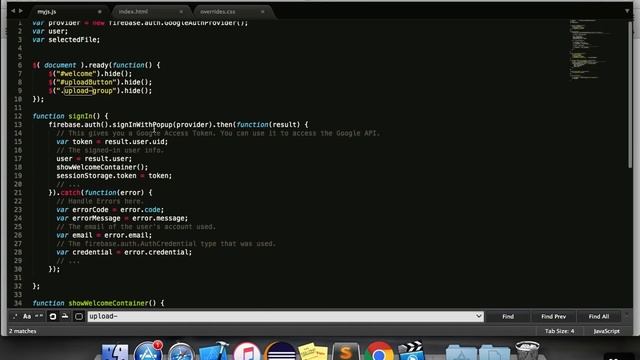Click 'sessionStorage.token' on line 19
640x360 pixels.
96,176
